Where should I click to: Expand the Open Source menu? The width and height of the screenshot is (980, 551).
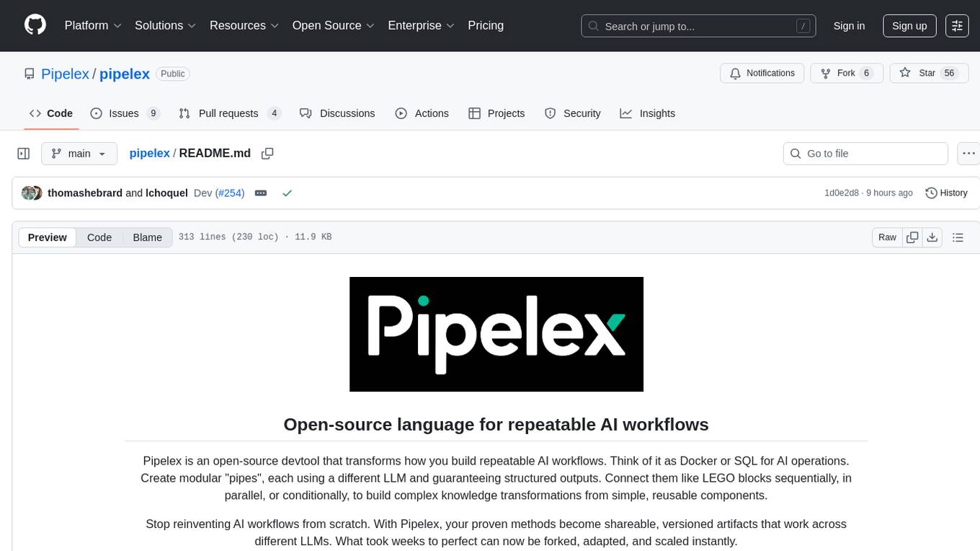point(334,25)
